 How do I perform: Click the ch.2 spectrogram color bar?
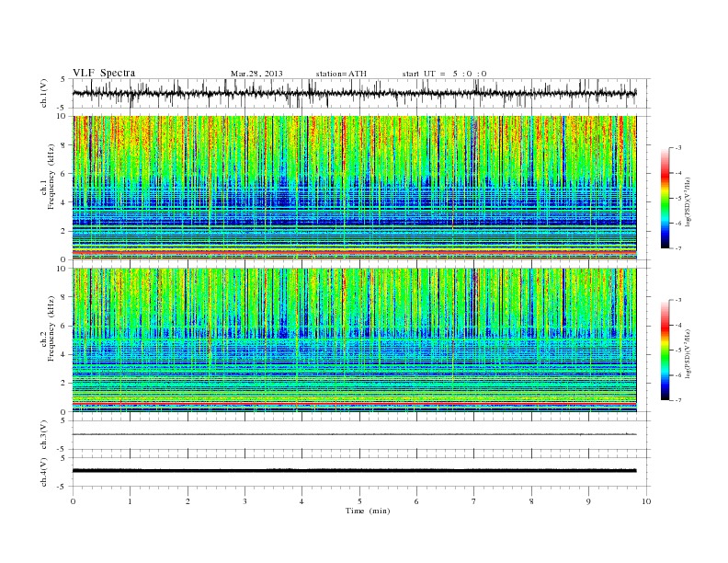tap(665, 350)
